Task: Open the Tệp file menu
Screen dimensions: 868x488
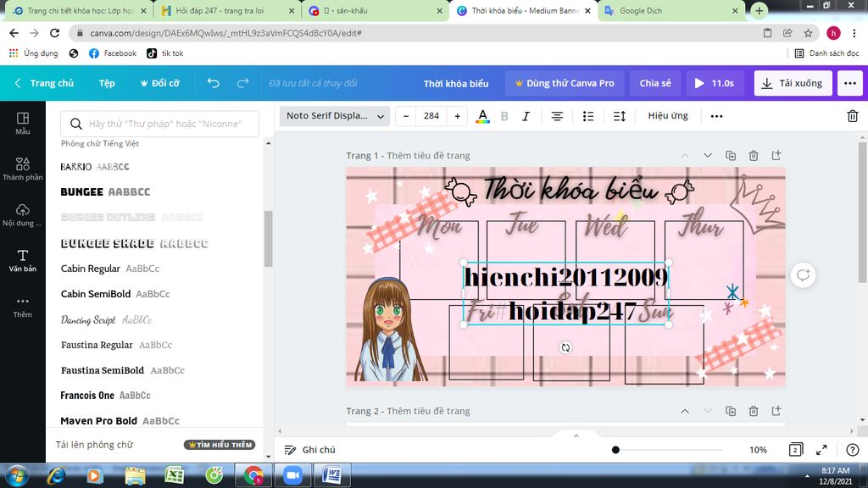Action: coord(107,83)
